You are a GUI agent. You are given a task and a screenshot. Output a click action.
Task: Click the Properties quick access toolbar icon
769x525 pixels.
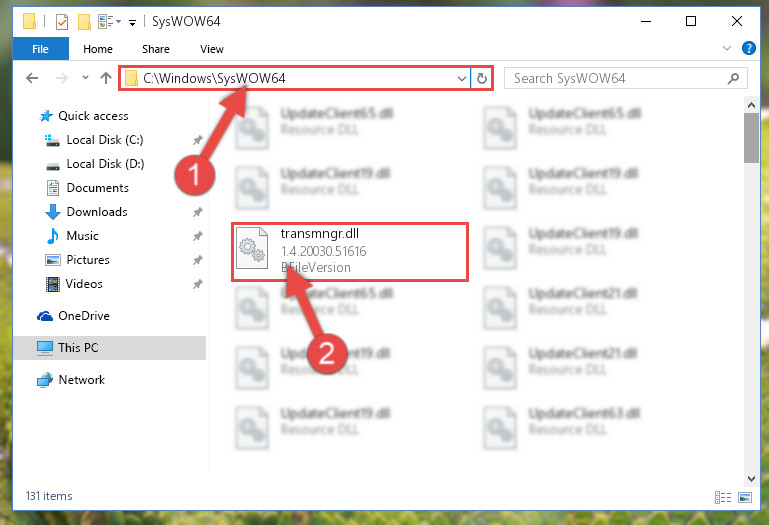click(x=62, y=22)
